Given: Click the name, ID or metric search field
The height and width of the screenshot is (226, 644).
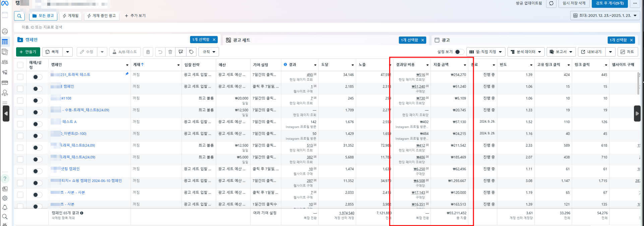Looking at the screenshot, I should coord(134,27).
